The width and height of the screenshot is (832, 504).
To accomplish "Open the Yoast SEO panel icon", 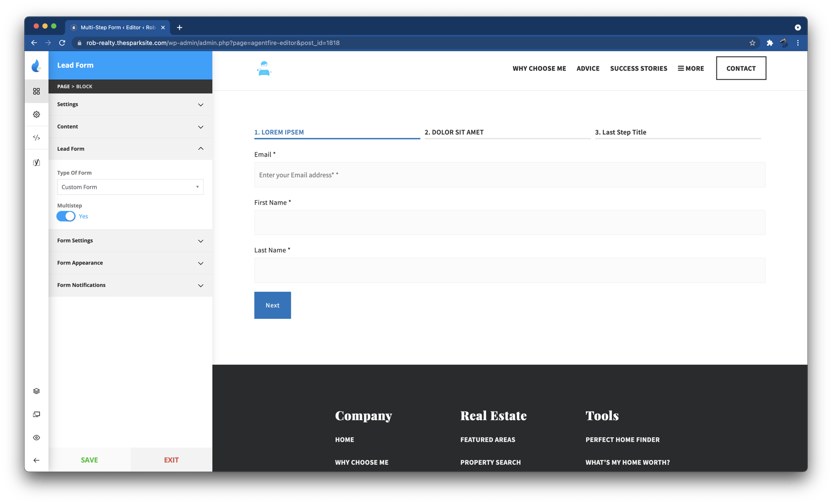I will (36, 162).
